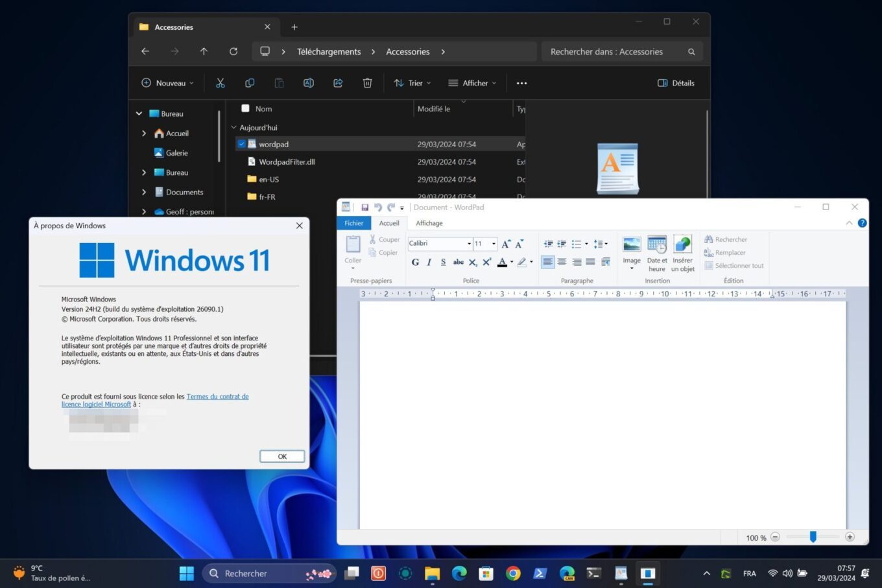Zoom out with the minus button

[x=775, y=537]
